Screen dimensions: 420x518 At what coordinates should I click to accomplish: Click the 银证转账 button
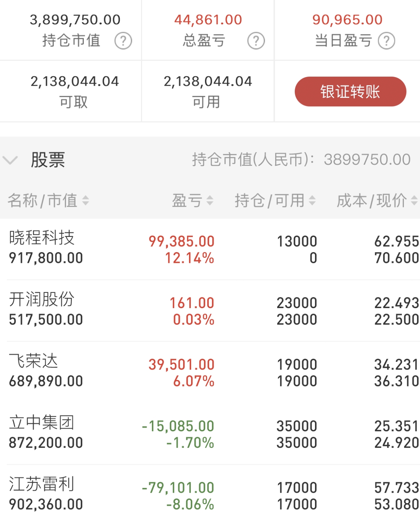pyautogui.click(x=350, y=91)
